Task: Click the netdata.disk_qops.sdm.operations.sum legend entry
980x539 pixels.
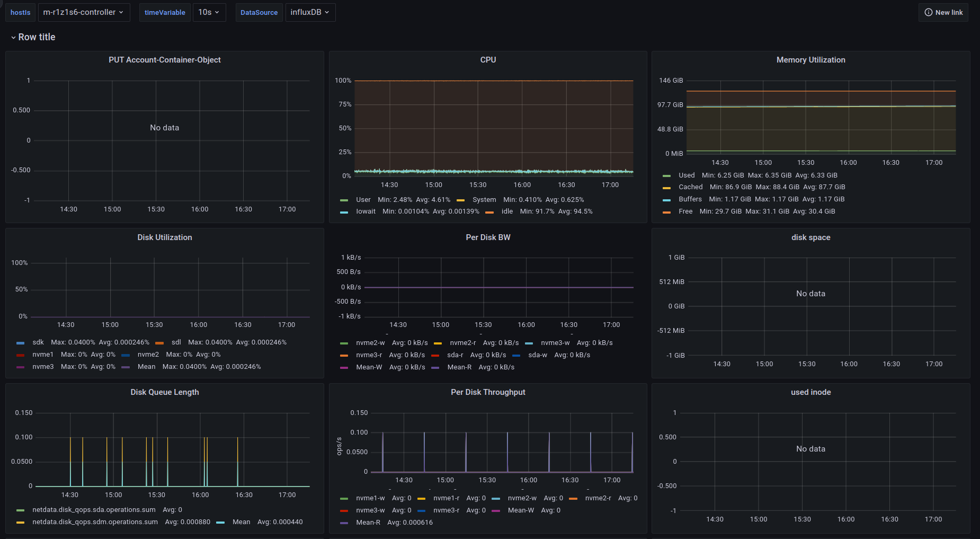Action: pos(95,522)
